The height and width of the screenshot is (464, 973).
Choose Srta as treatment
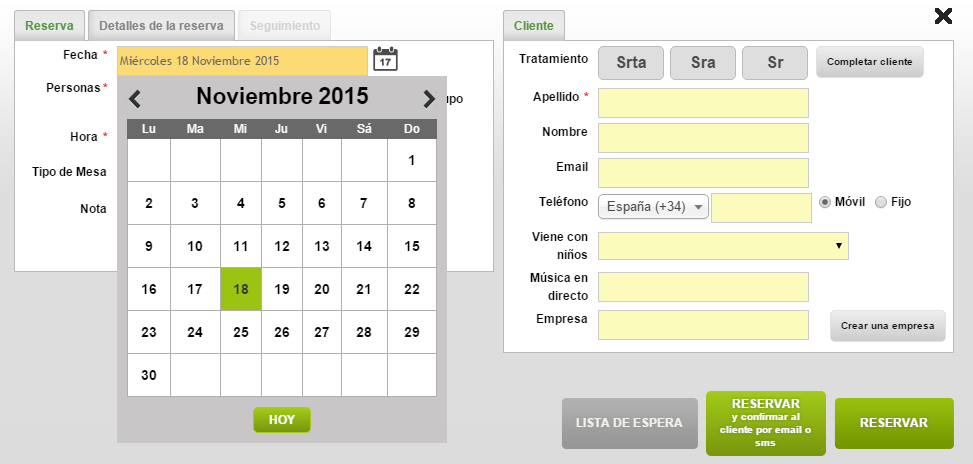[x=631, y=63]
